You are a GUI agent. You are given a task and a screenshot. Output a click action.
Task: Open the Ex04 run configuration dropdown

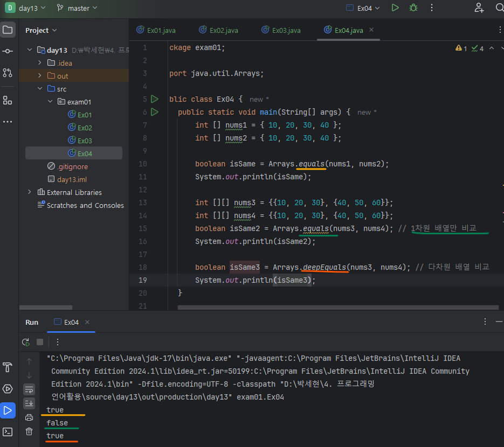(x=365, y=8)
